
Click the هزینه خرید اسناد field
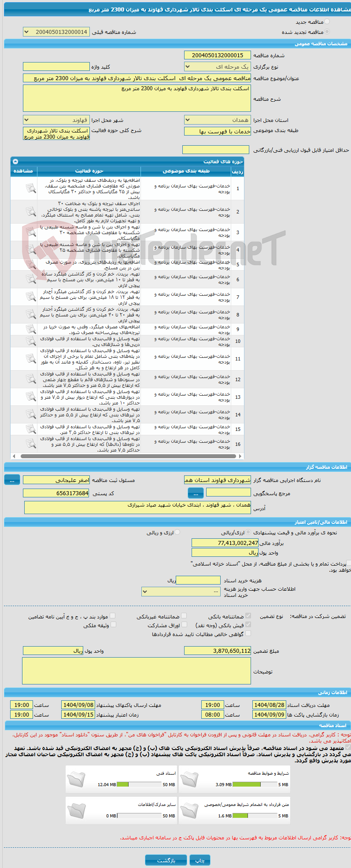pyautogui.click(x=198, y=580)
